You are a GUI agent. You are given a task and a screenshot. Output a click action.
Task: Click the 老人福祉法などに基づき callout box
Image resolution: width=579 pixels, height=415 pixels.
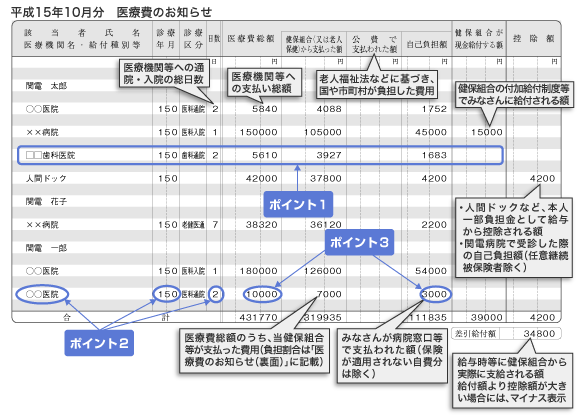click(377, 85)
